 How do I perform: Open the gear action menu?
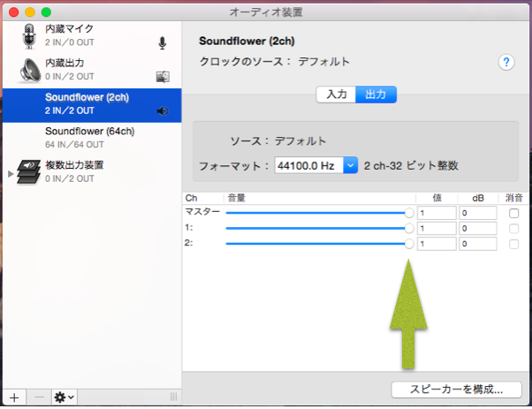tap(65, 398)
